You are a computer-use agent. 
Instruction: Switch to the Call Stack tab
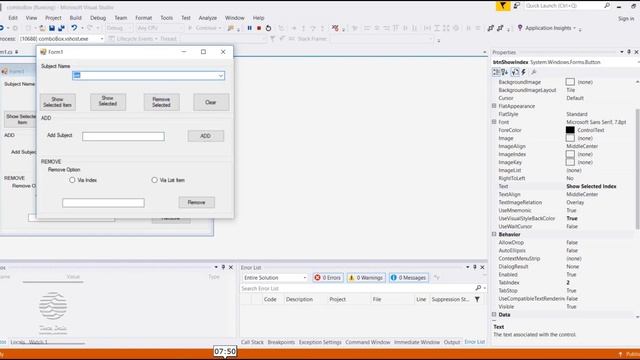coord(252,342)
